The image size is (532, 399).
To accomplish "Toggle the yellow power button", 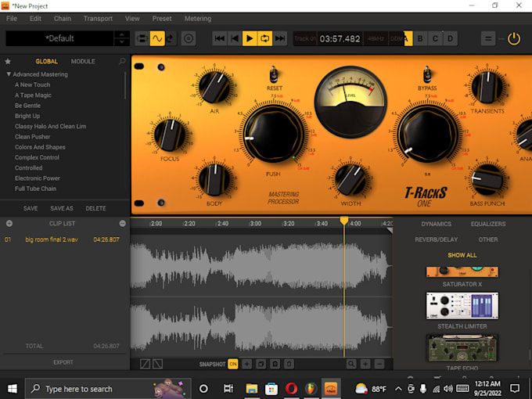I will coord(514,38).
